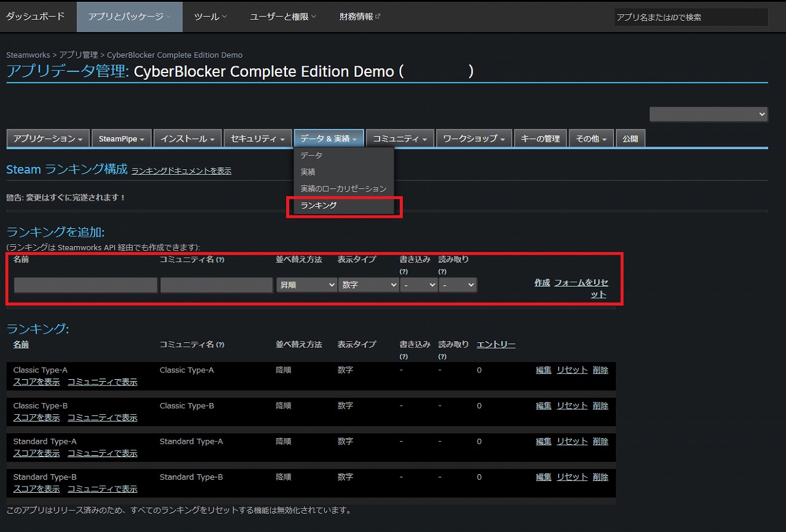Image resolution: width=786 pixels, height=532 pixels.
Task: Open コミュニティで表示 for Classic Type-B
Action: pos(103,418)
